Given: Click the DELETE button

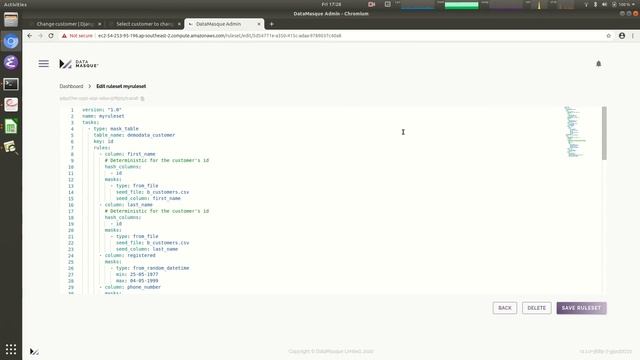Looking at the screenshot, I should (x=536, y=308).
